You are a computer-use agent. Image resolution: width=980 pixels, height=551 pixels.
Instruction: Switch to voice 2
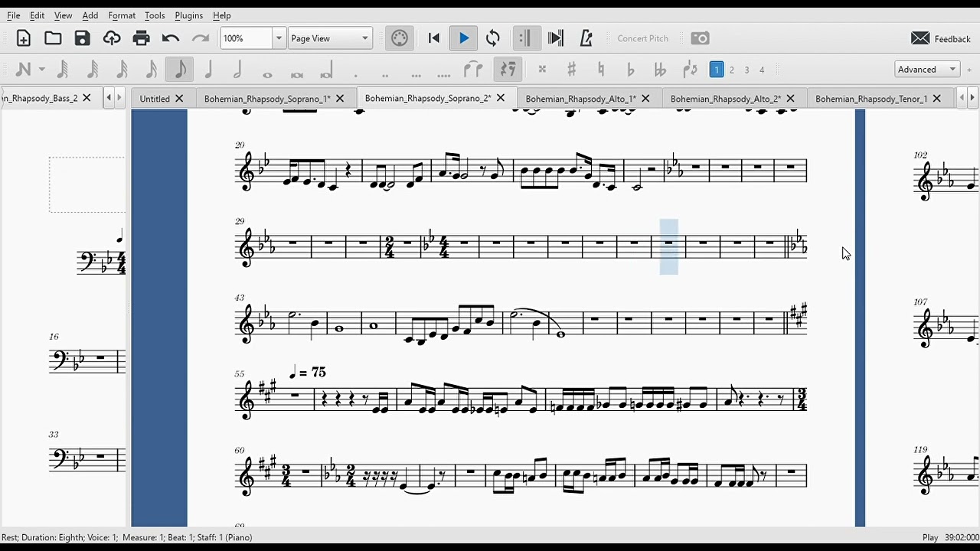(x=732, y=70)
